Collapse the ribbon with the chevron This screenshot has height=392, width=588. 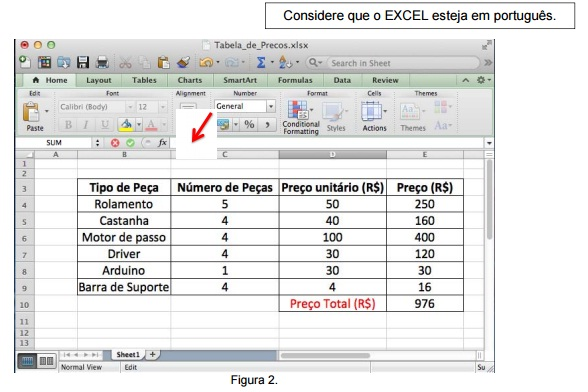coord(465,80)
